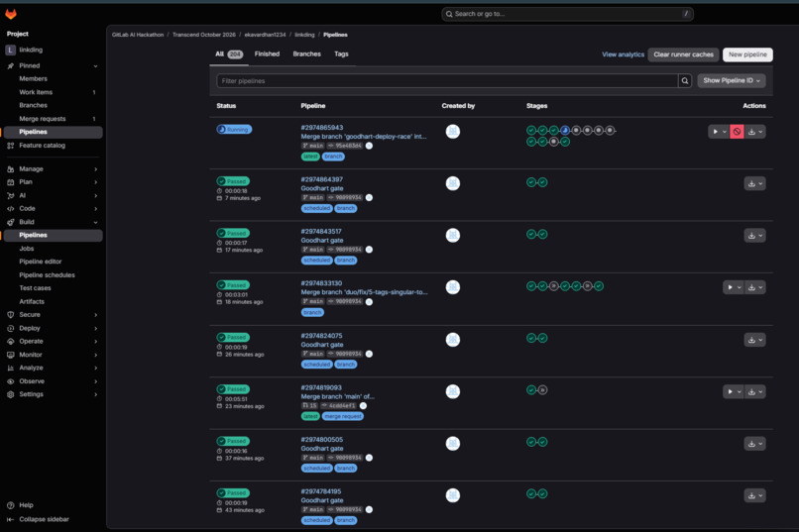The height and width of the screenshot is (532, 799).
Task: Open the Show Pipeline ID dropdown
Action: tap(732, 81)
